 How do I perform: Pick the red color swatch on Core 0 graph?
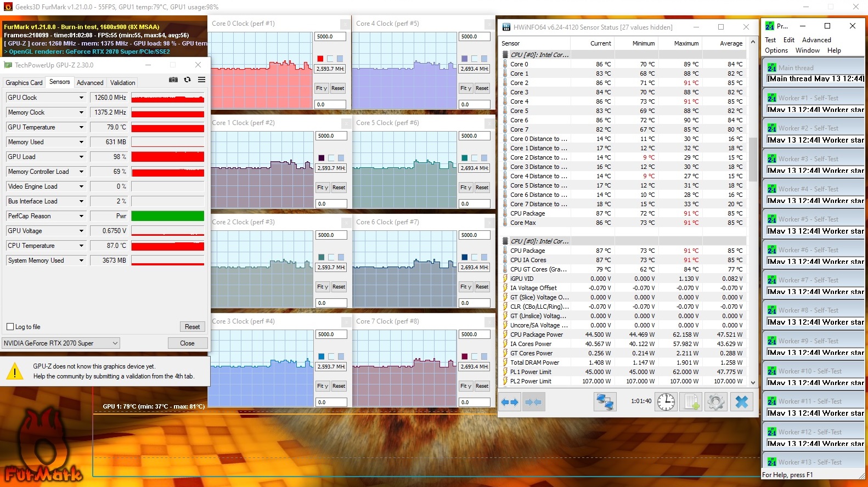coord(320,59)
